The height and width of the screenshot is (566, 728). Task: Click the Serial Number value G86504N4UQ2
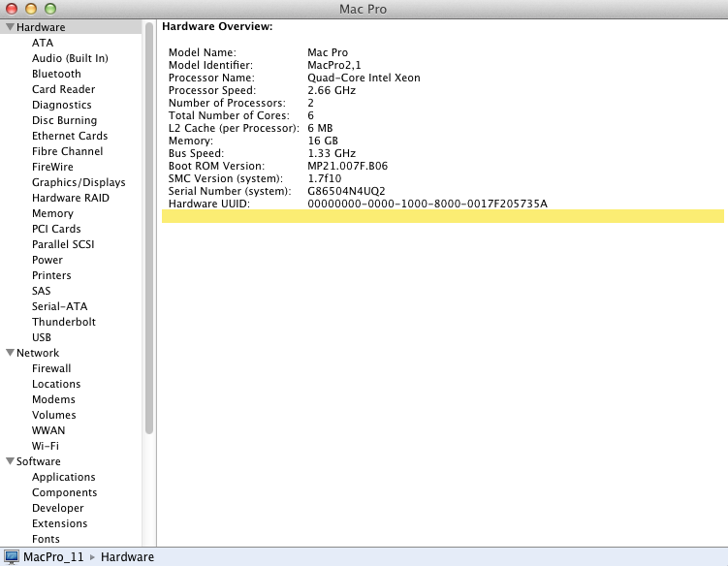click(346, 191)
